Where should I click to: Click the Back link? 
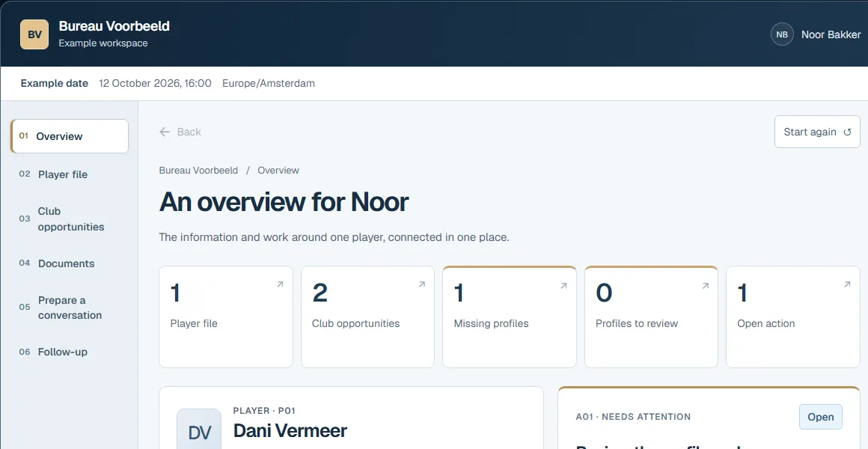[x=180, y=132]
